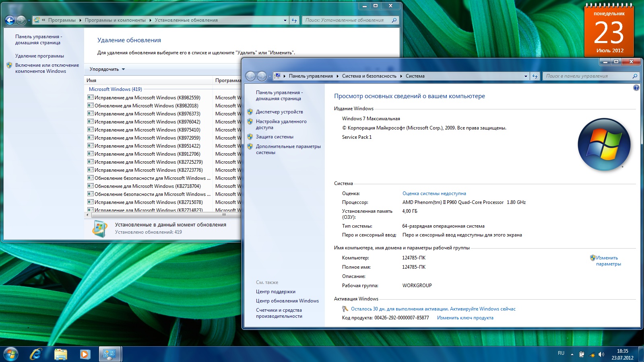This screenshot has height=362, width=644.
Task: Open Удаление программы link
Action: [39, 56]
